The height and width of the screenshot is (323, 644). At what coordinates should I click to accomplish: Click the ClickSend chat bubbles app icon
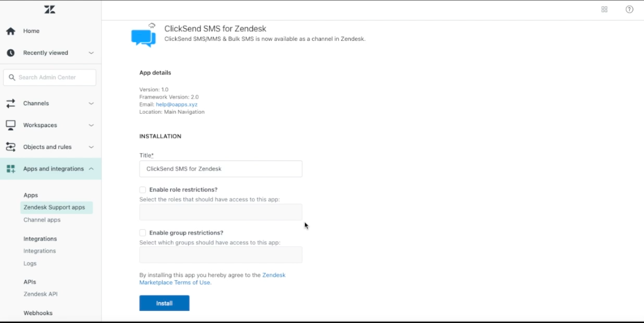pos(144,36)
